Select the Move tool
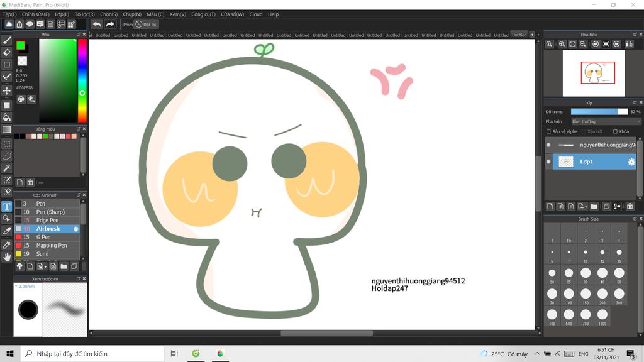The width and height of the screenshot is (644, 362). (7, 90)
